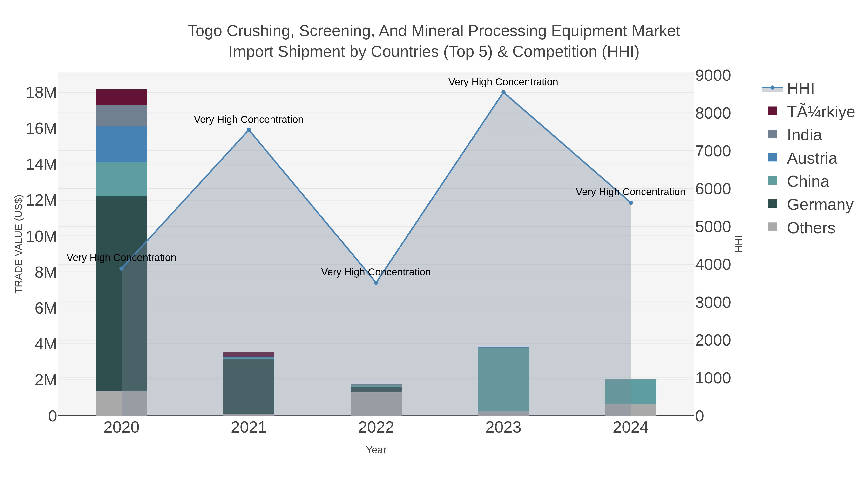Click the 2024 x-axis label
Image resolution: width=868 pixels, height=488 pixels.
[631, 428]
